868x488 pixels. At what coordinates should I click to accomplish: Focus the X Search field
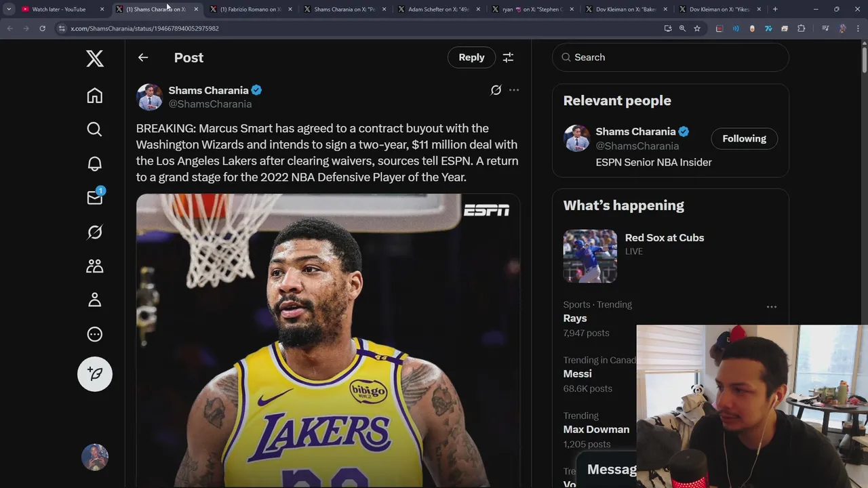(671, 58)
